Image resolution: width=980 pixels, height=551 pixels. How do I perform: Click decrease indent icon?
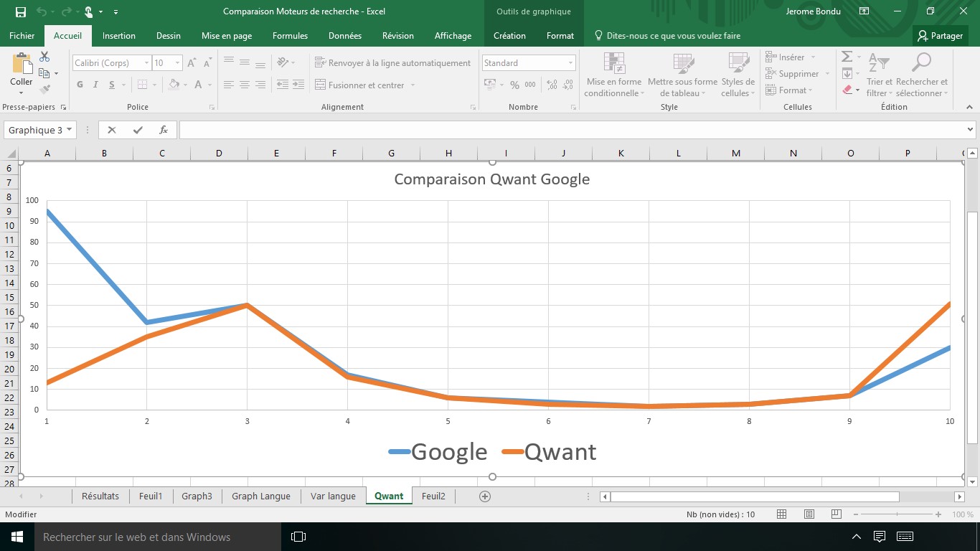283,85
